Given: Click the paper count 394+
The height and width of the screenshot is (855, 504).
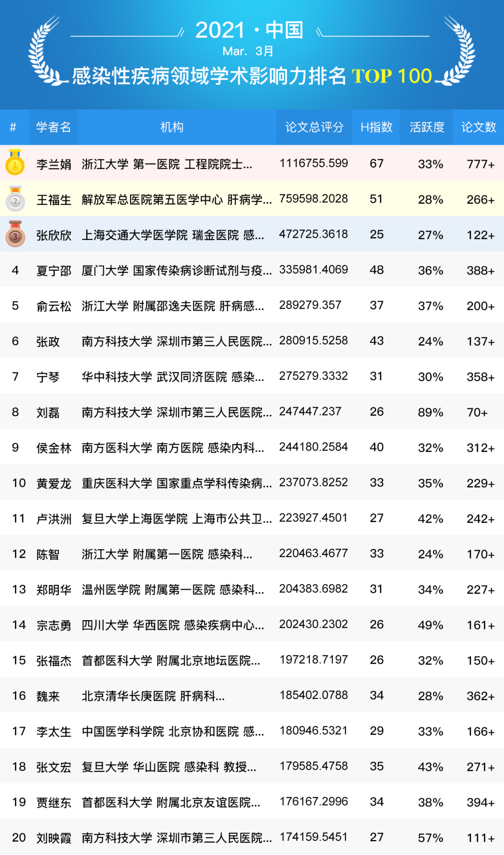Looking at the screenshot, I should (481, 803).
